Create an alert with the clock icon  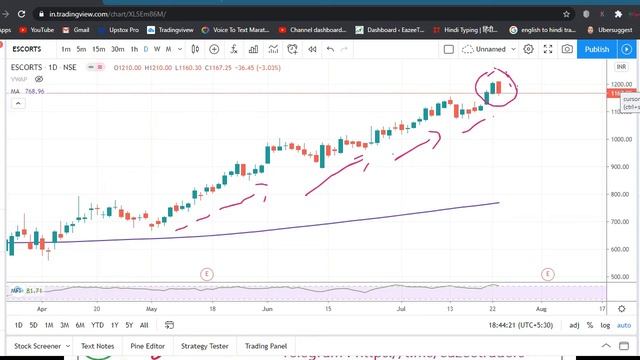pos(292,49)
